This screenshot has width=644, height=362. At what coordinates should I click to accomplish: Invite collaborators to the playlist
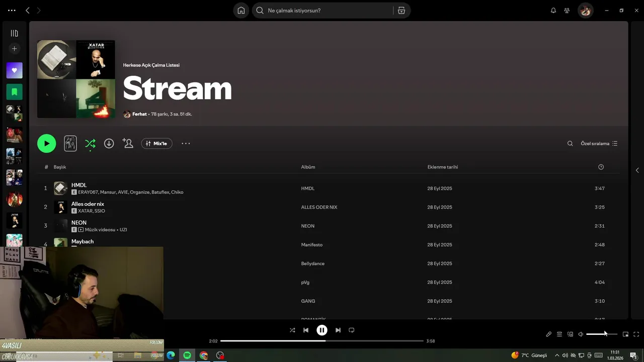(128, 143)
